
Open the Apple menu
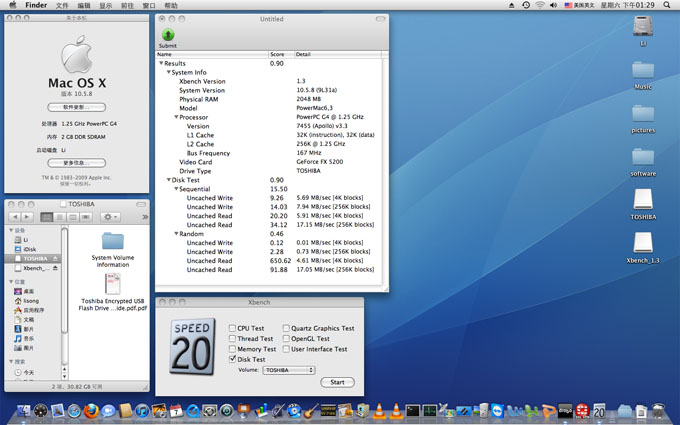click(13, 5)
